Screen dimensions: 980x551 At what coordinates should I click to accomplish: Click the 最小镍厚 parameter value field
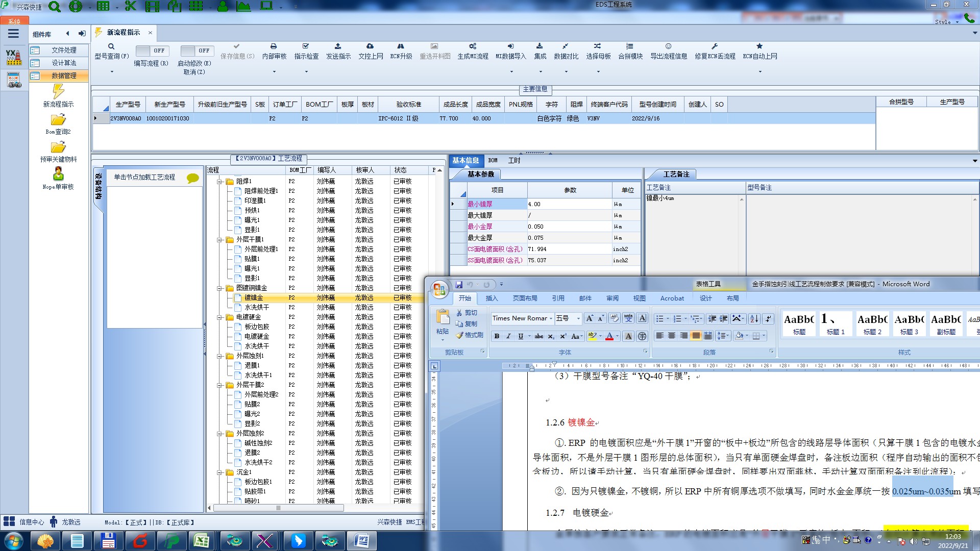tap(569, 204)
